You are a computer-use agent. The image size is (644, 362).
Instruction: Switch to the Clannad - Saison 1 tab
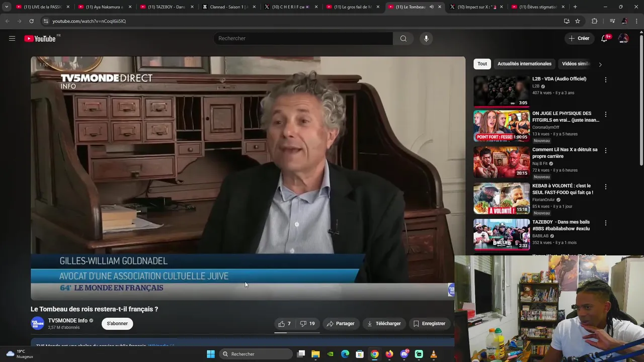tap(229, 7)
